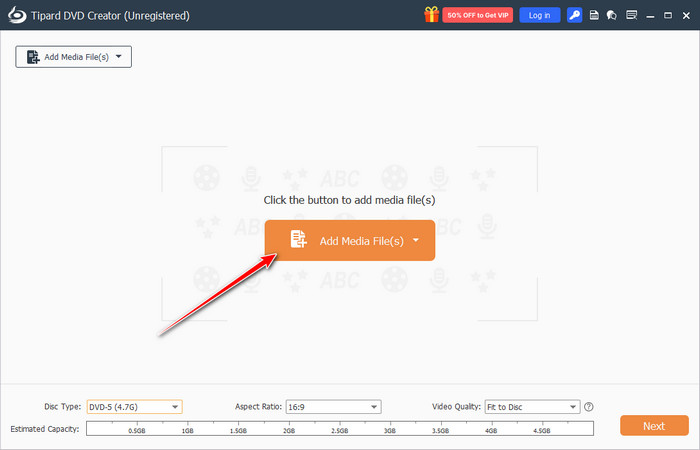
Task: Click the key register icon
Action: [574, 15]
